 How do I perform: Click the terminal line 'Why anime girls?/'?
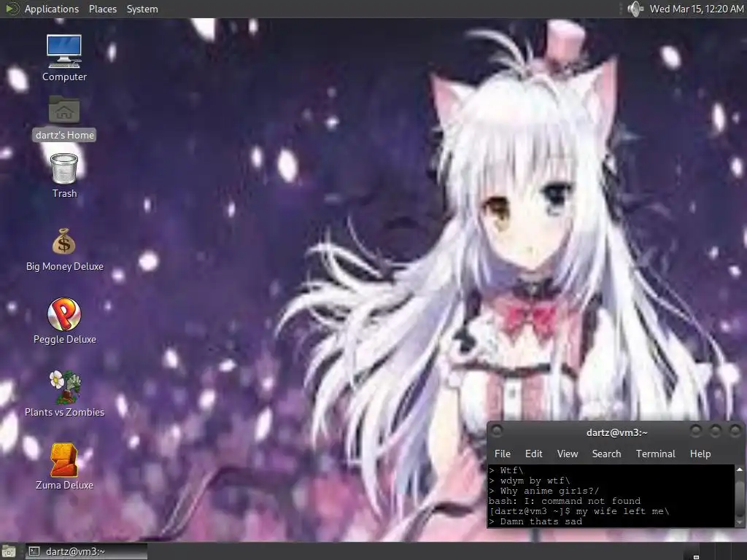tap(549, 491)
